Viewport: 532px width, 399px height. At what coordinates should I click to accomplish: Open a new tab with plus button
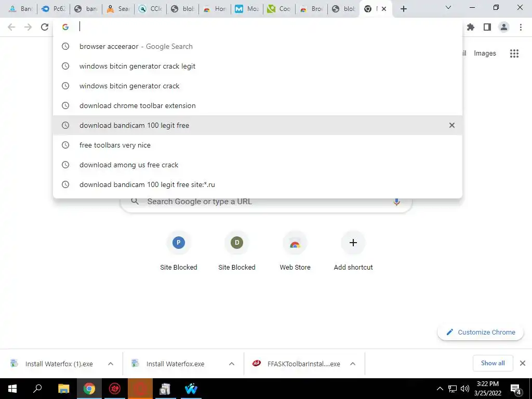coord(403,9)
